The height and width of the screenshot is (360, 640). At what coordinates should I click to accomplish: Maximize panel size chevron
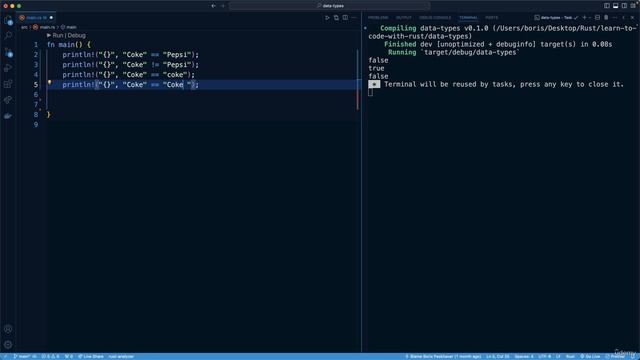(x=624, y=18)
